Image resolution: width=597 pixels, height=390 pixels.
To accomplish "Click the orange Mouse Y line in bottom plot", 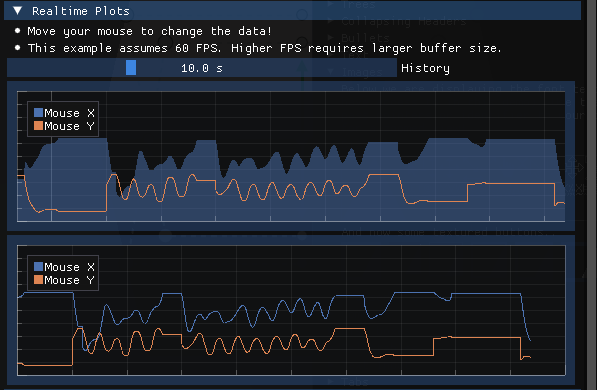I will [x=476, y=338].
